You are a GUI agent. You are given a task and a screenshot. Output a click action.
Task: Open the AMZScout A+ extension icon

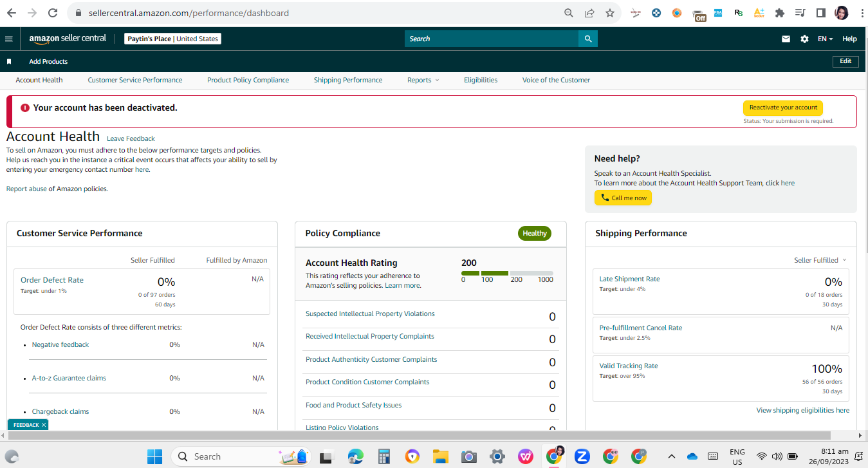[x=759, y=13]
